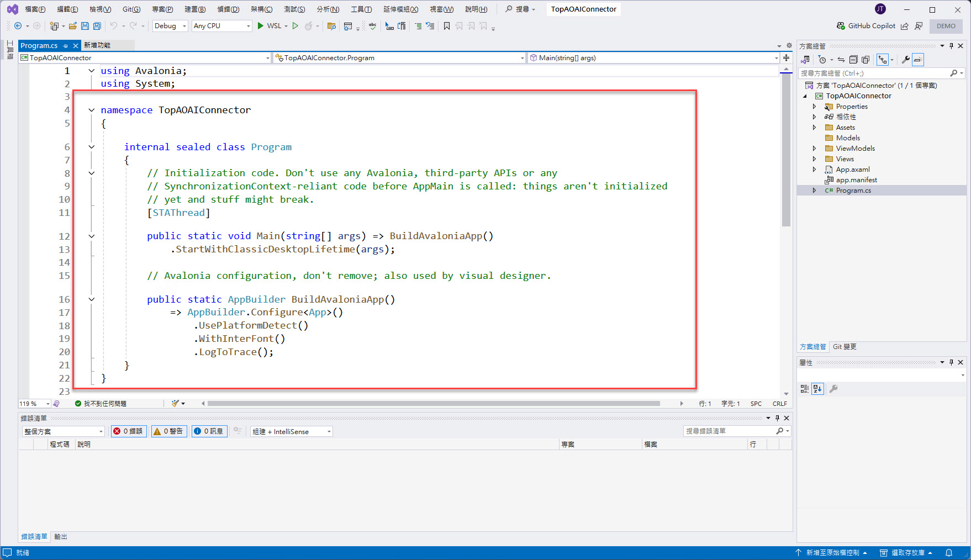
Task: Expand the Properties folder in Solution Explorer
Action: pos(814,107)
